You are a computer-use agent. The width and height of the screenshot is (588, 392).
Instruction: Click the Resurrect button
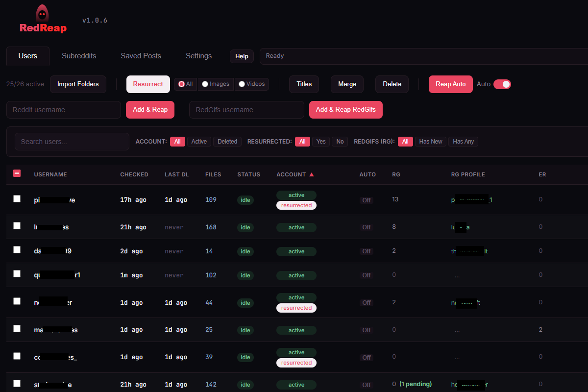pos(148,84)
